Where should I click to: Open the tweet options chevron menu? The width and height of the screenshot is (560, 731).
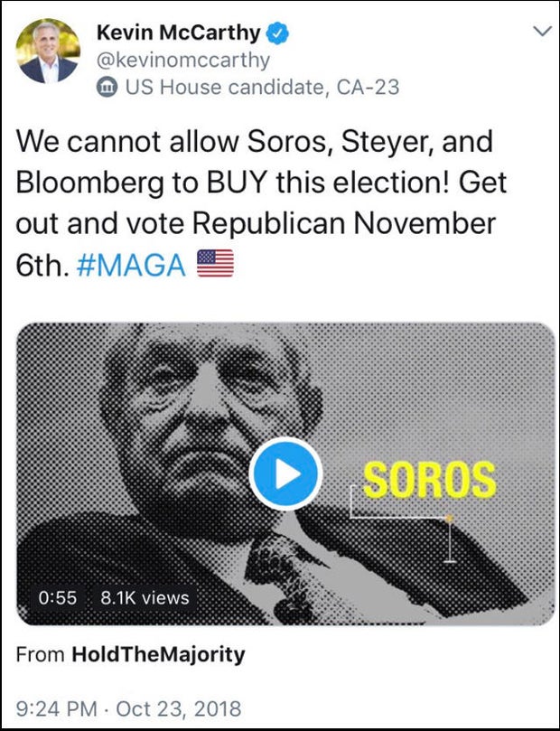point(543,32)
